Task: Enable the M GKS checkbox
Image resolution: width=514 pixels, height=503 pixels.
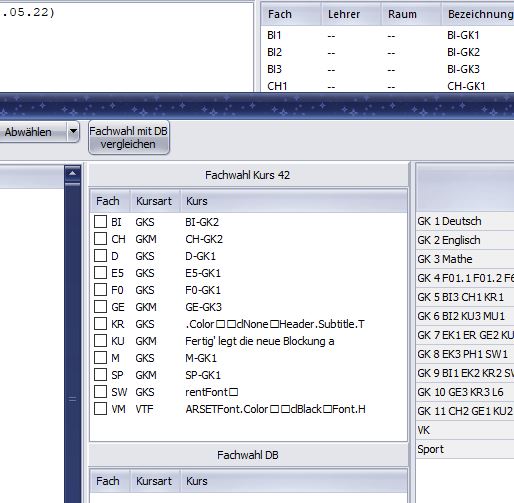Action: pos(100,358)
